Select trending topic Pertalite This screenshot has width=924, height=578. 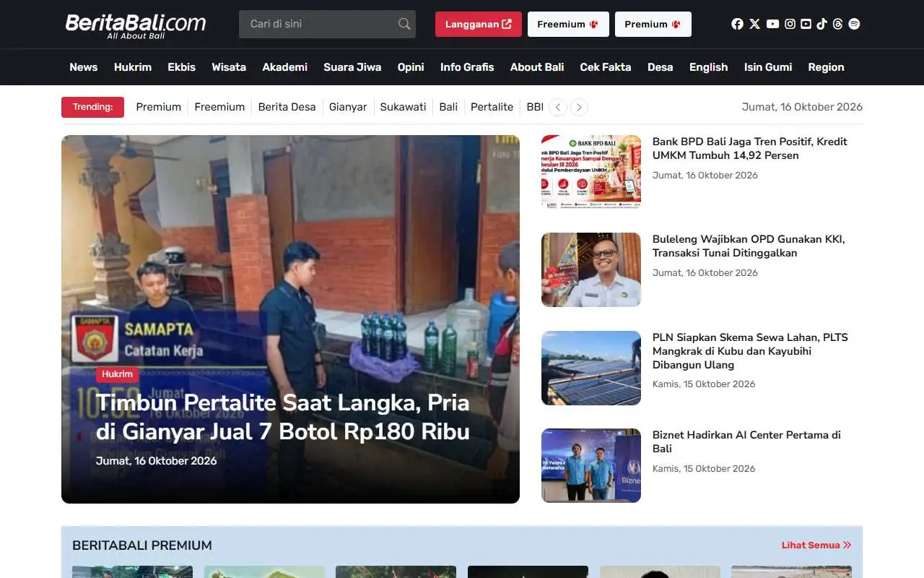click(492, 107)
